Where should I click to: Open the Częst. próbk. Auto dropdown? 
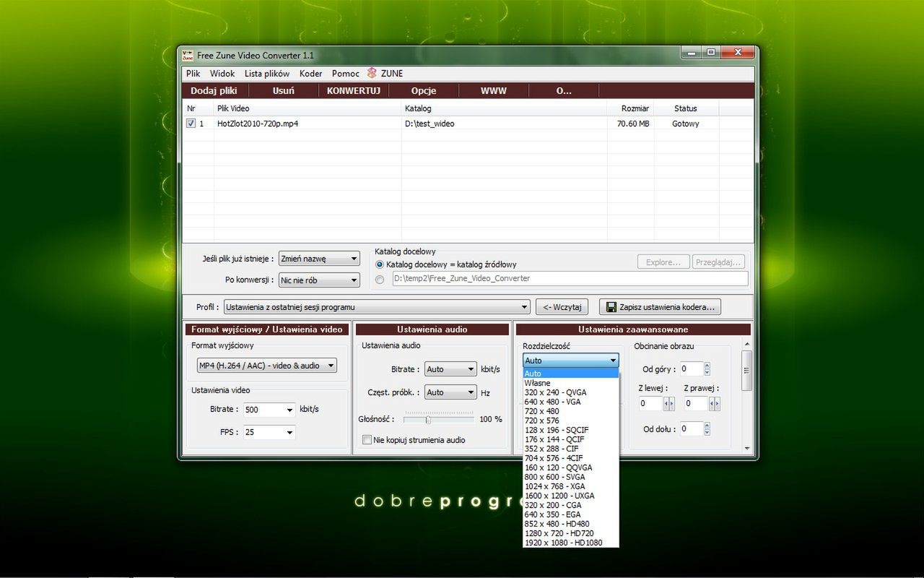(450, 392)
